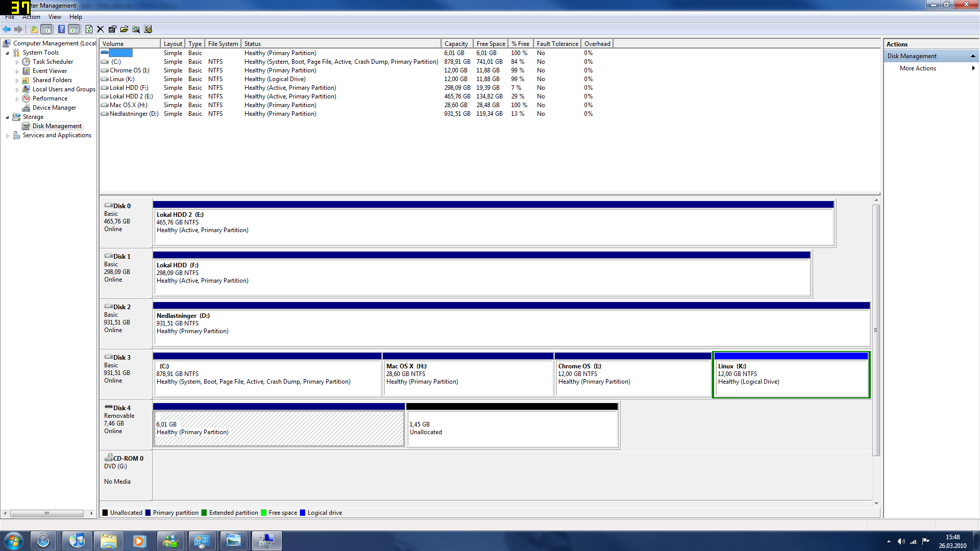980x551 pixels.
Task: Expand Services and Applications tree node
Action: pyautogui.click(x=7, y=136)
